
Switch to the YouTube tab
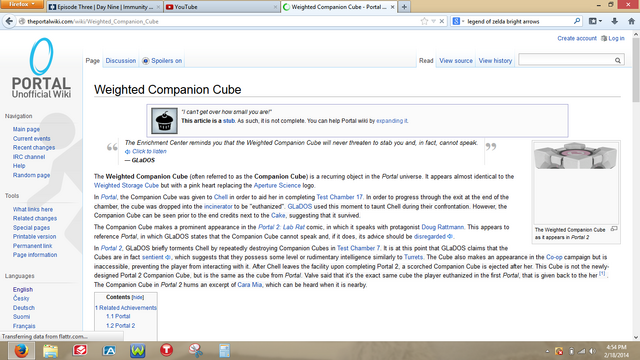tap(222, 7)
